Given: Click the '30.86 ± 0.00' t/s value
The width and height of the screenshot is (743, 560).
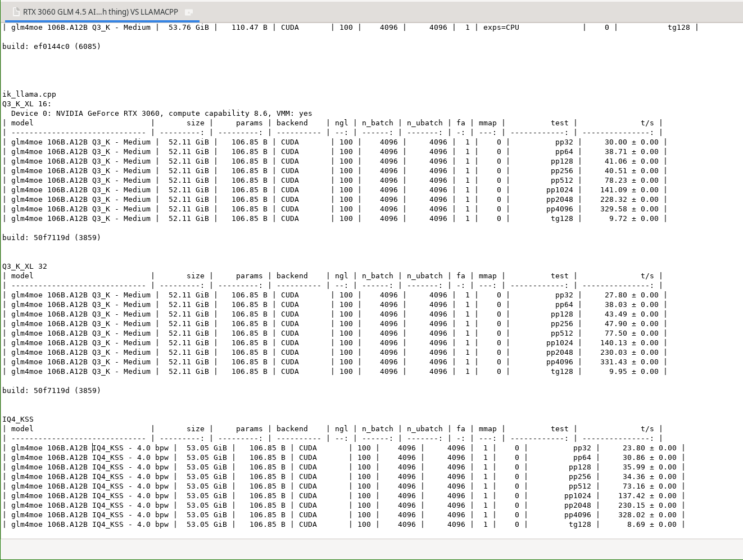Looking at the screenshot, I should pos(650,458).
